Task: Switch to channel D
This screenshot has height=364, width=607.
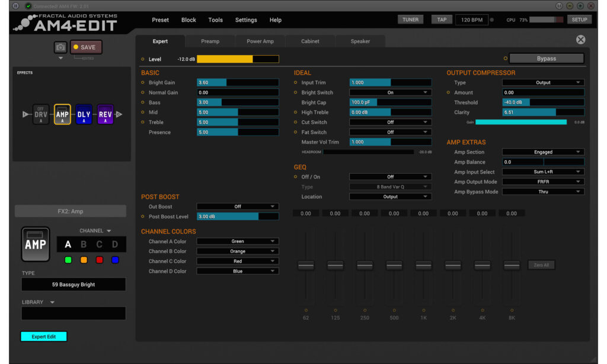Action: coord(115,244)
